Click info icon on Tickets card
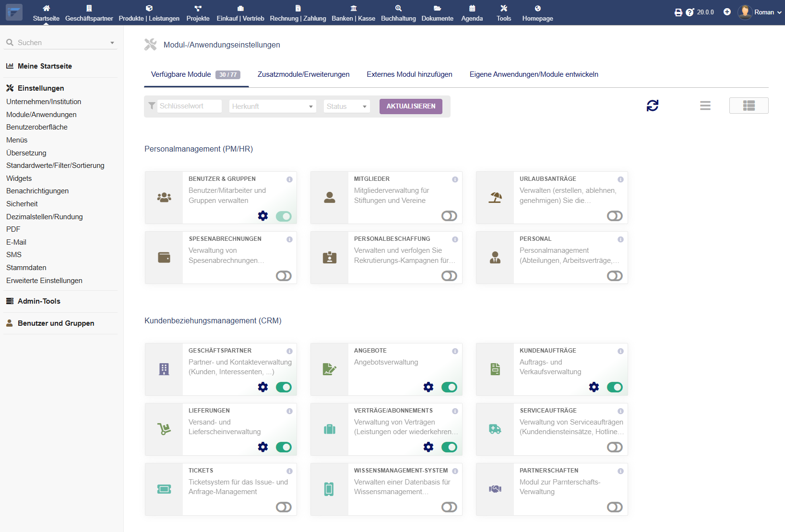 click(x=289, y=471)
